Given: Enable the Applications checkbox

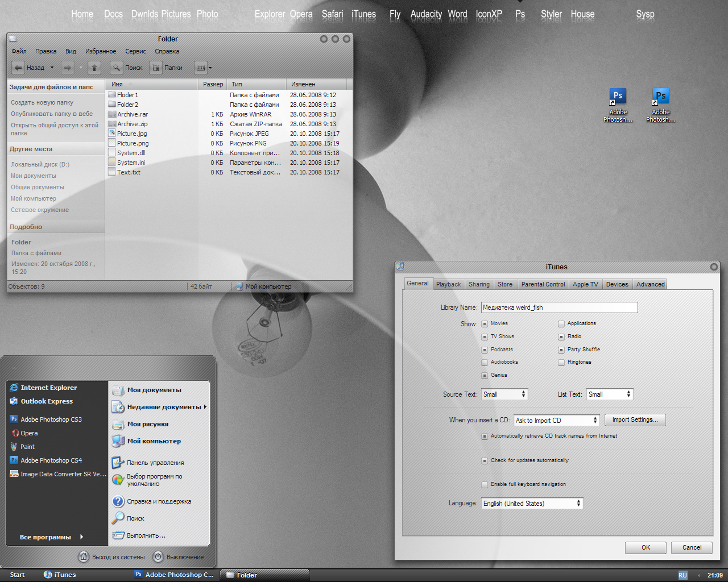Looking at the screenshot, I should point(561,324).
